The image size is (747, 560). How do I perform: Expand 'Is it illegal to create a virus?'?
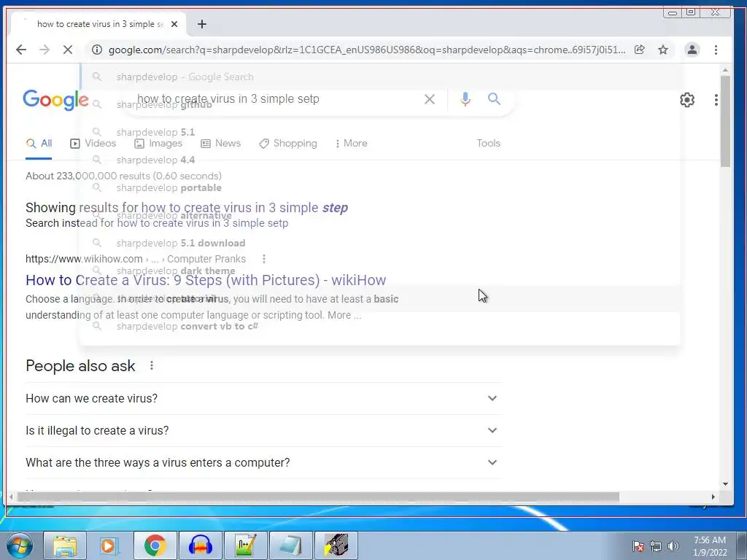263,430
